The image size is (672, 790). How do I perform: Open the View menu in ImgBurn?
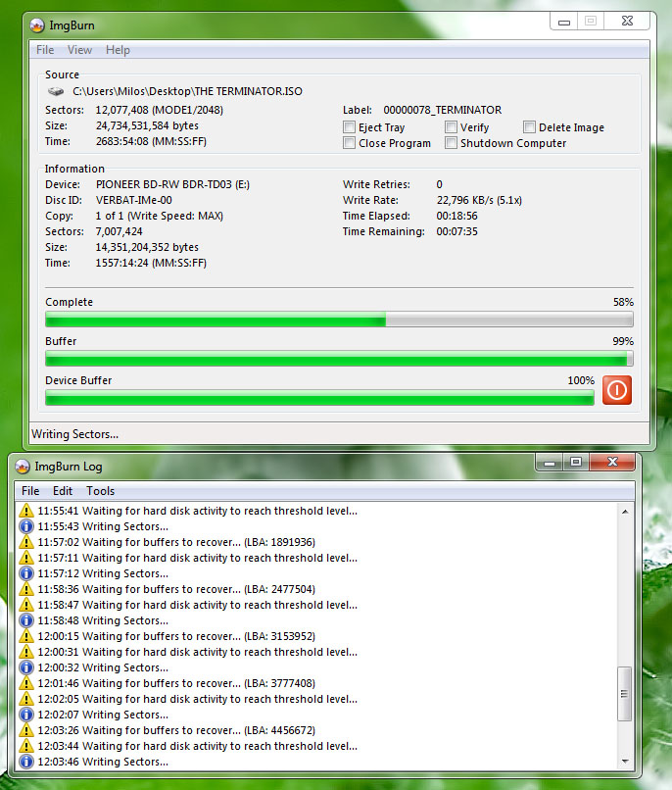[x=79, y=50]
